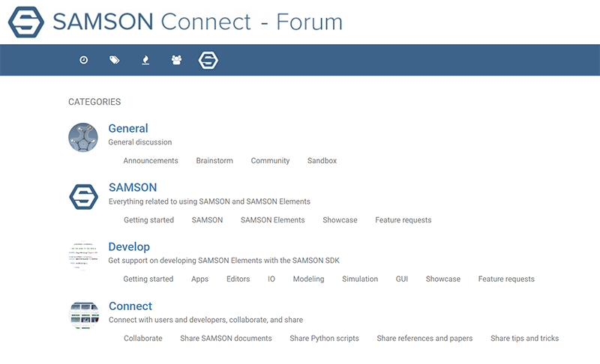Click the General category molecule avatar
Viewport: 600px width, 364px height.
tap(83, 137)
